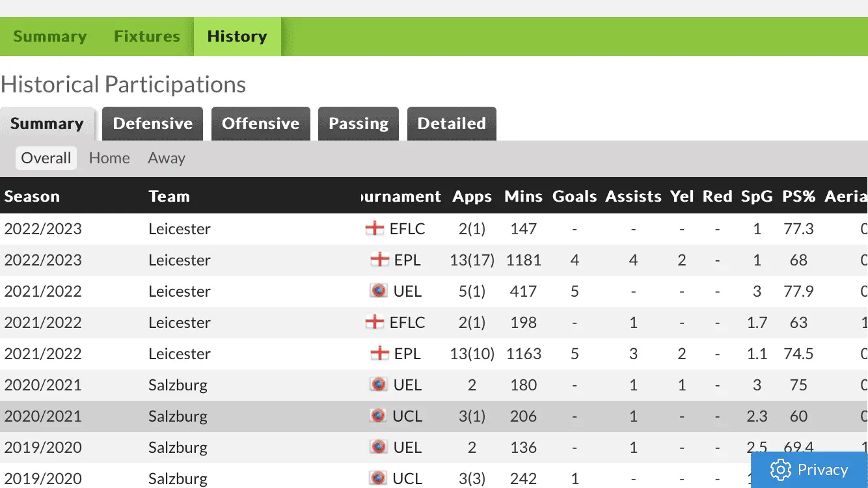
Task: Open the Summary page tab
Action: pos(50,36)
